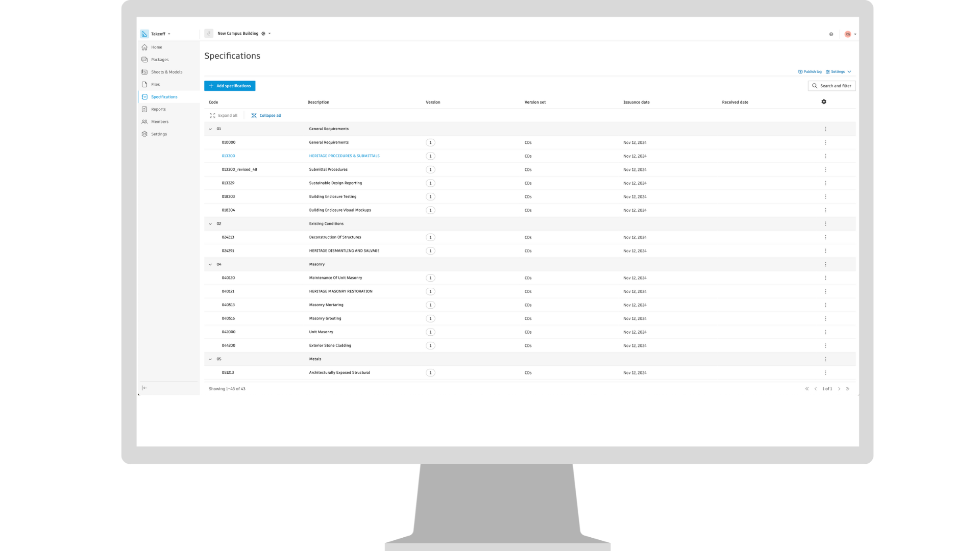
Task: Collapse the 01 General Requirements group
Action: 210,129
